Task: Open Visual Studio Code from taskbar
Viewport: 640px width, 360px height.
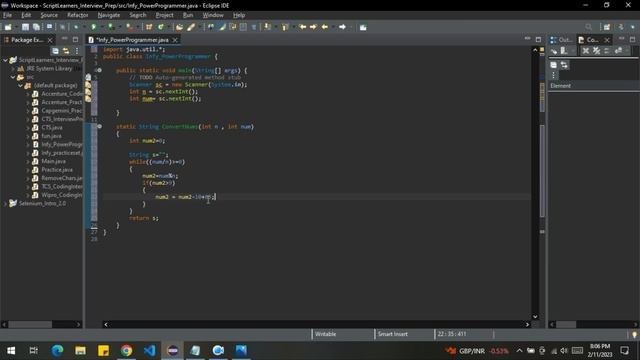Action: [149, 350]
